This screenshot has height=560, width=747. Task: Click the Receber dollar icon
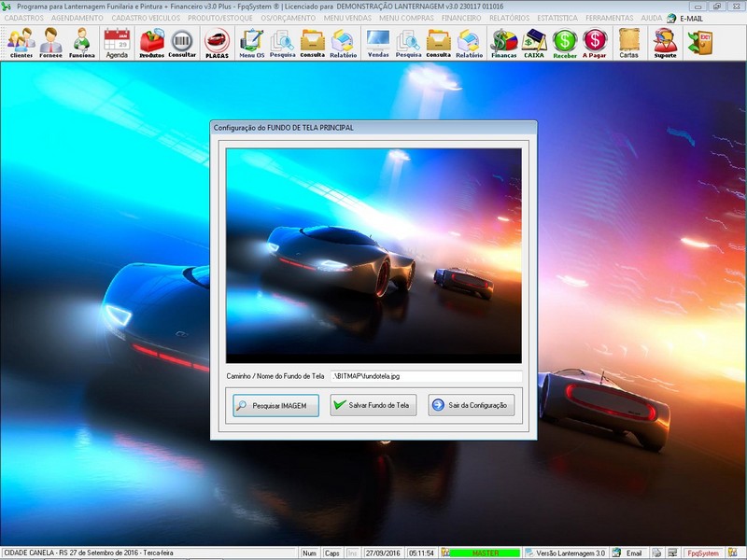click(x=565, y=42)
